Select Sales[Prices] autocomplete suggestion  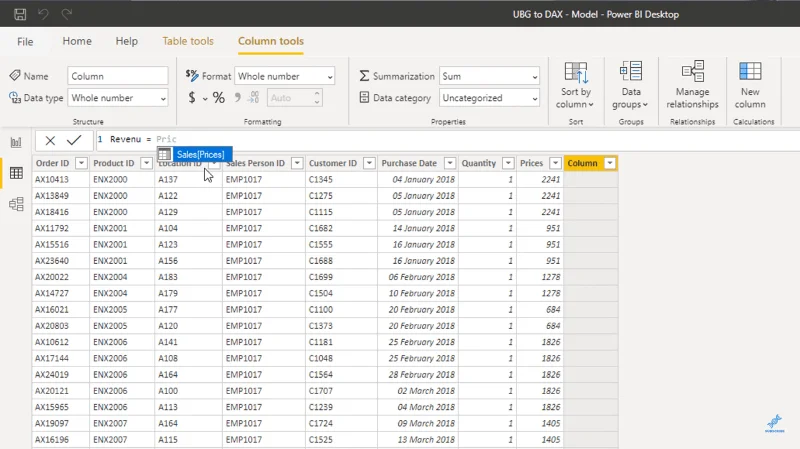click(x=194, y=154)
